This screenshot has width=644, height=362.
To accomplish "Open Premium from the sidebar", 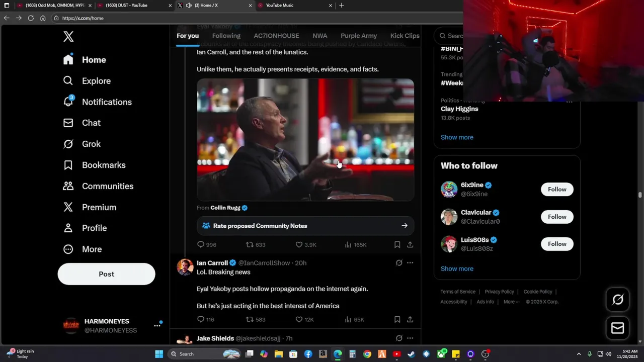I will pos(90,207).
